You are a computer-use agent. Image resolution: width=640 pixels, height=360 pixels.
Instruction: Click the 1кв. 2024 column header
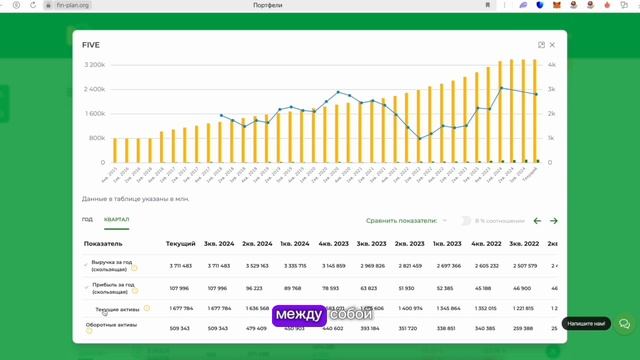tap(295, 244)
